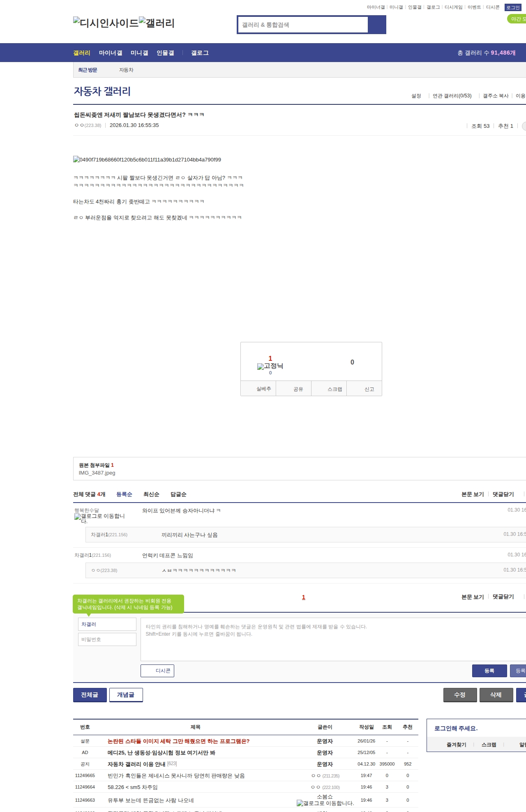Select 인물갤 in the blue navigation bar
The width and height of the screenshot is (526, 812).
pyautogui.click(x=165, y=53)
